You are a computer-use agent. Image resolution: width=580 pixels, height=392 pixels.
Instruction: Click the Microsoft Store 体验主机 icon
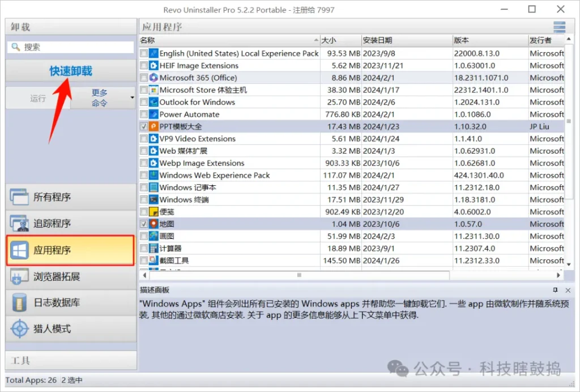(153, 90)
